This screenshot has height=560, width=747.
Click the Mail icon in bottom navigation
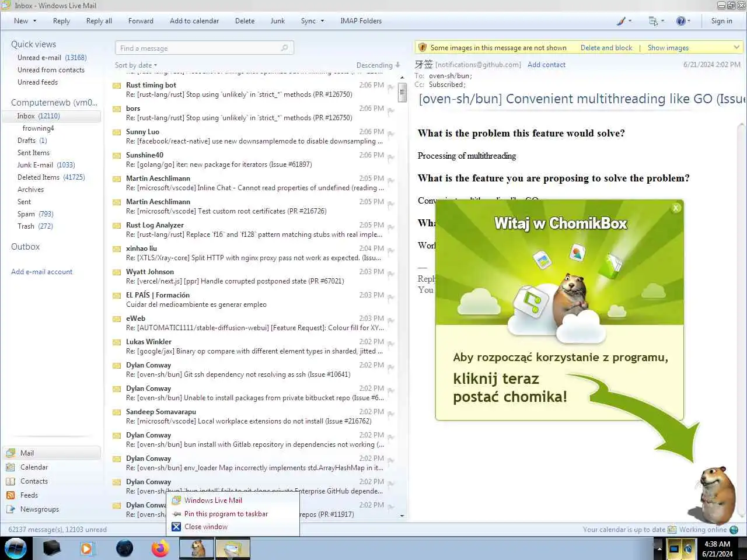[x=11, y=453]
